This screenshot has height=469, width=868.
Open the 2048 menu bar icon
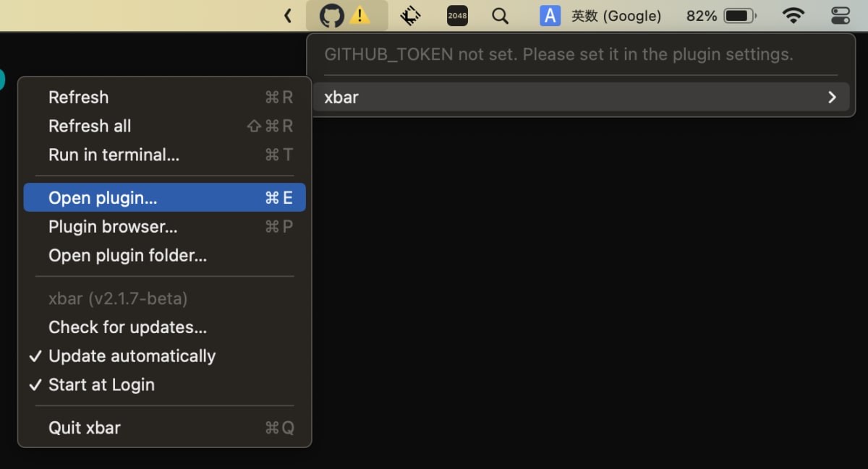point(457,15)
